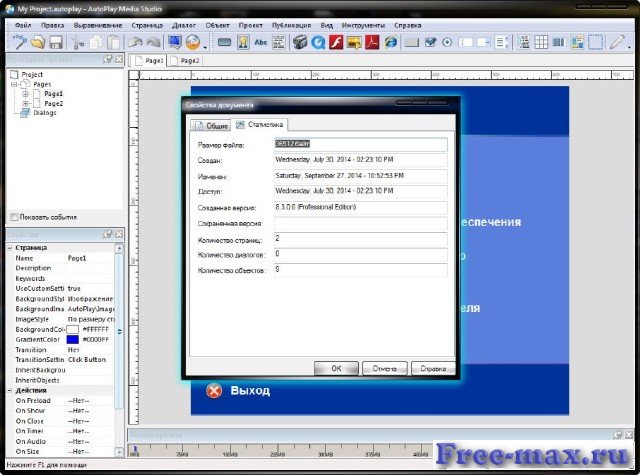
Task: Open the Публикация menu
Action: click(x=291, y=25)
